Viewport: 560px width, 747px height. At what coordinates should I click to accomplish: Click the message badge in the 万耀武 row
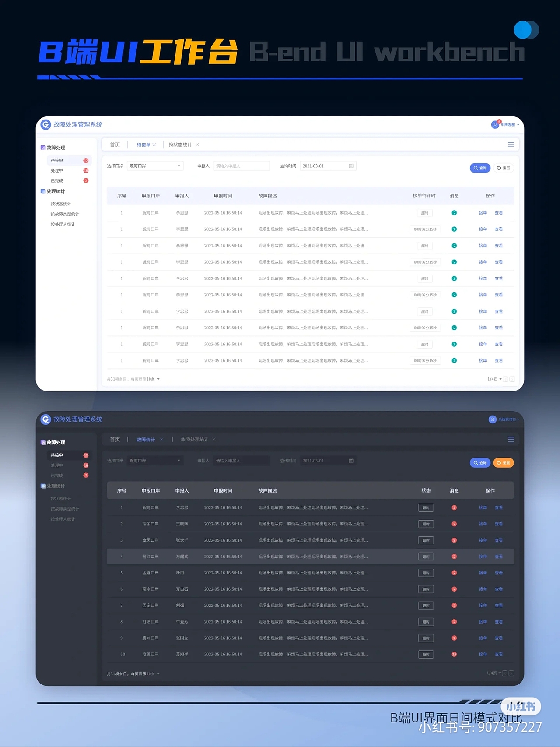click(454, 557)
